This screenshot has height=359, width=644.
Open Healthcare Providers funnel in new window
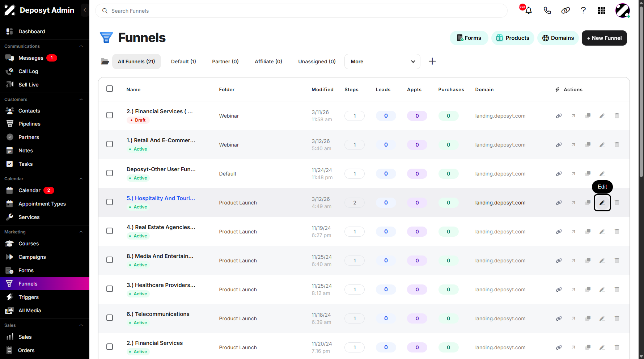(573, 290)
